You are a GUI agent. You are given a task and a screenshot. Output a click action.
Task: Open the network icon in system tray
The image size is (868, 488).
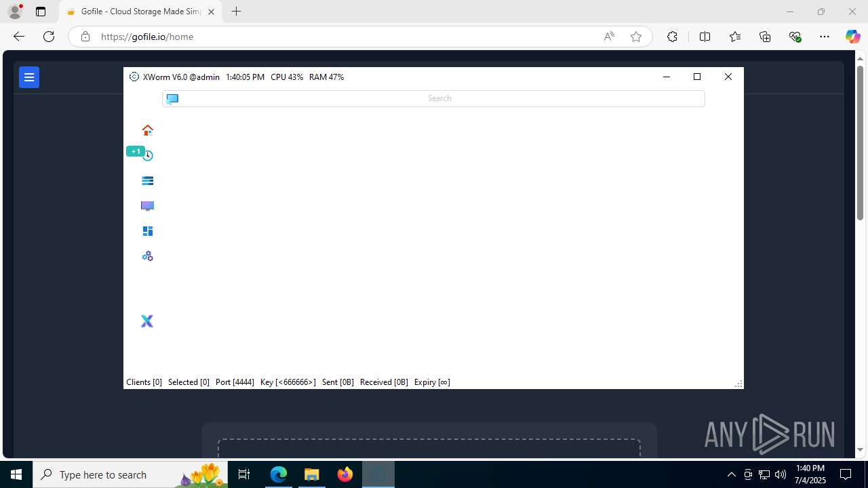point(764,474)
